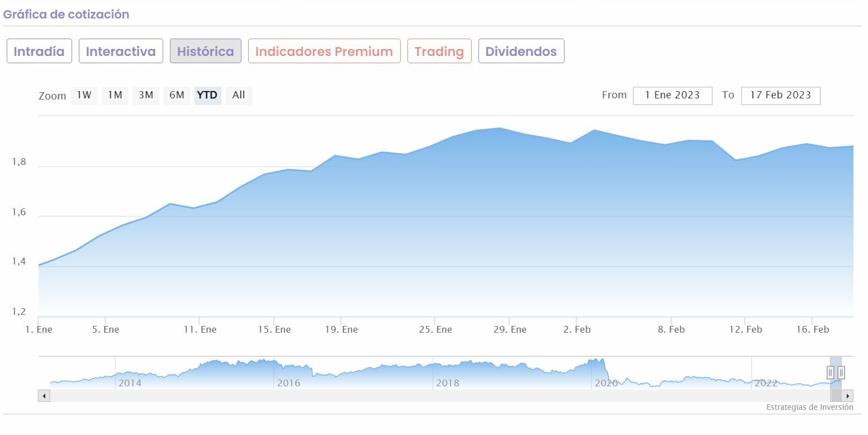Go to the Trading tab
Screen dimensions: 868x435
pos(439,51)
